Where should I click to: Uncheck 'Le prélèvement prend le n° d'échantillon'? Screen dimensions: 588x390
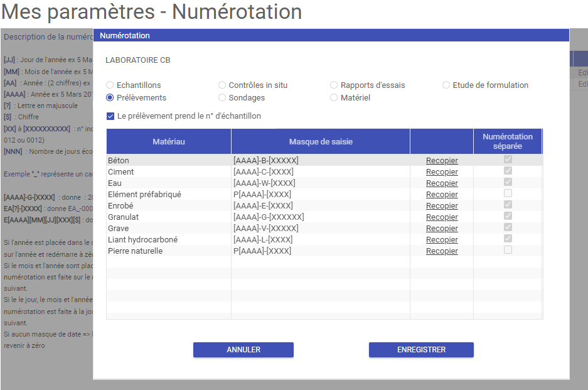point(110,116)
